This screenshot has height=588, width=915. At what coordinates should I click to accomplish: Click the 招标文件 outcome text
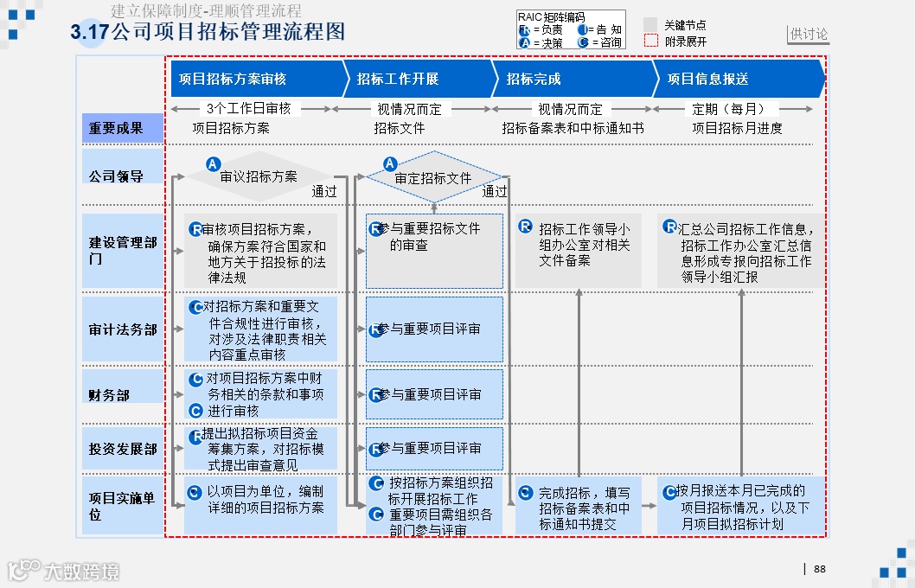pyautogui.click(x=400, y=128)
